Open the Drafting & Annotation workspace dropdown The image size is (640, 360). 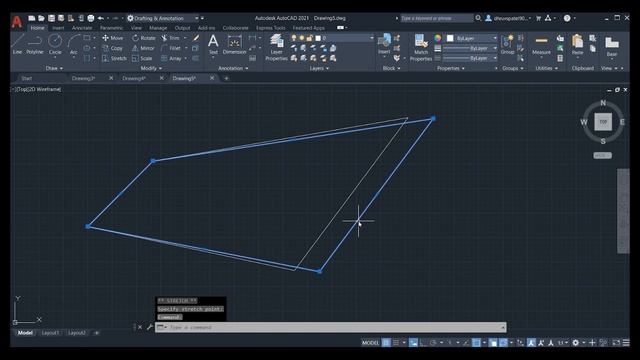click(163, 18)
